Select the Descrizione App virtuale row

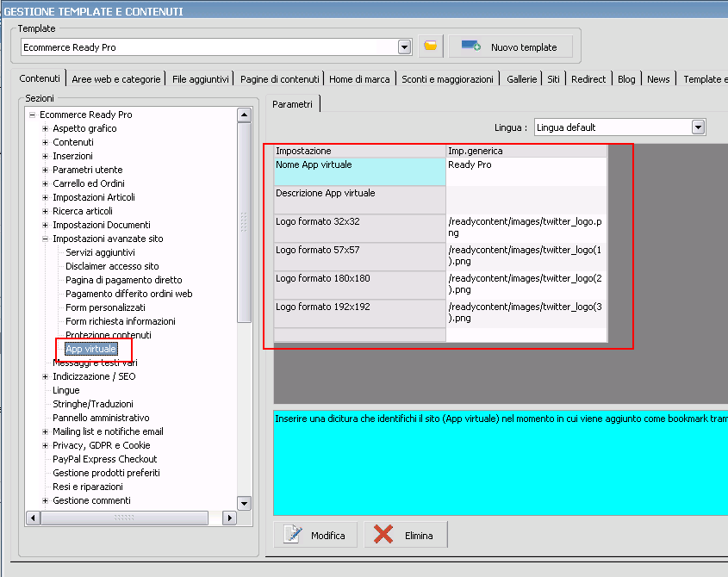(360, 200)
